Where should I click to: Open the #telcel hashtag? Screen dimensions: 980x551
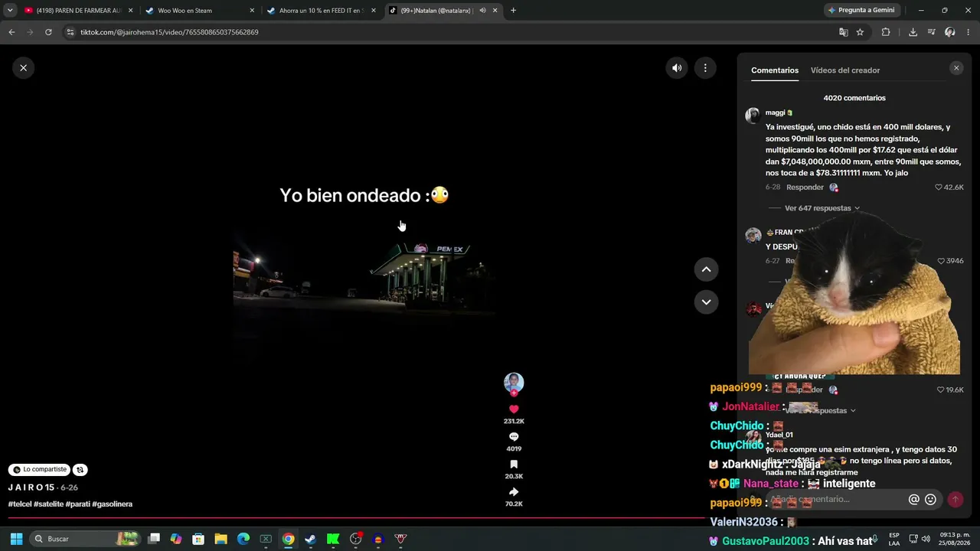point(20,504)
